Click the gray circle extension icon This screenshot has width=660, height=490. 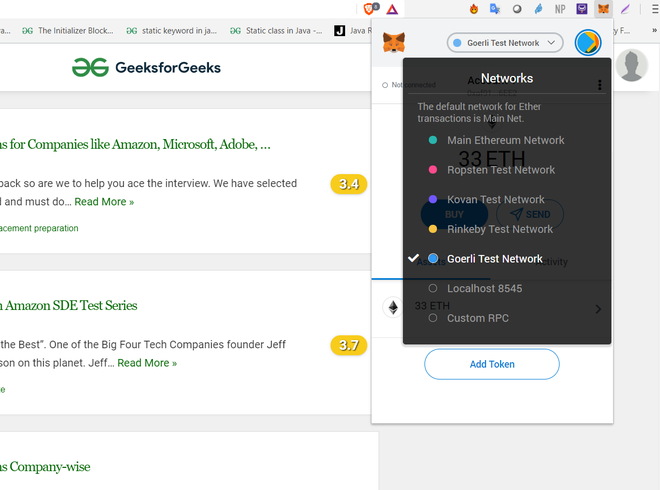click(x=517, y=9)
